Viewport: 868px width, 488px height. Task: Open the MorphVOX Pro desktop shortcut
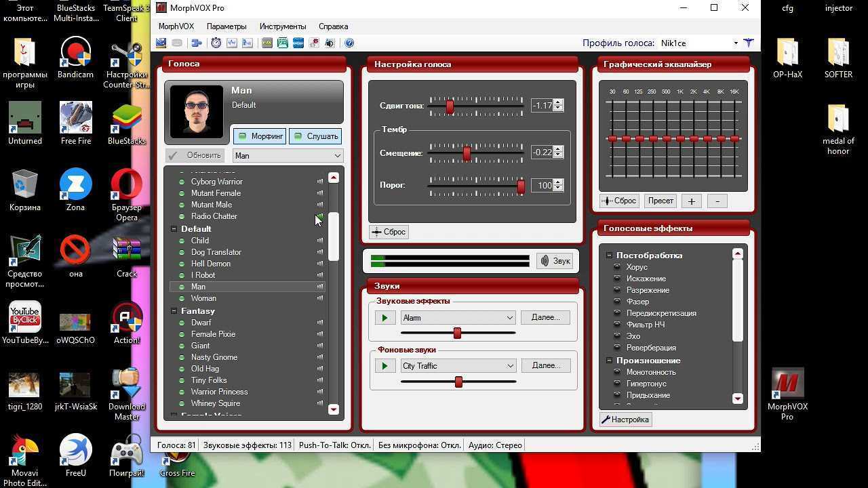click(x=787, y=395)
